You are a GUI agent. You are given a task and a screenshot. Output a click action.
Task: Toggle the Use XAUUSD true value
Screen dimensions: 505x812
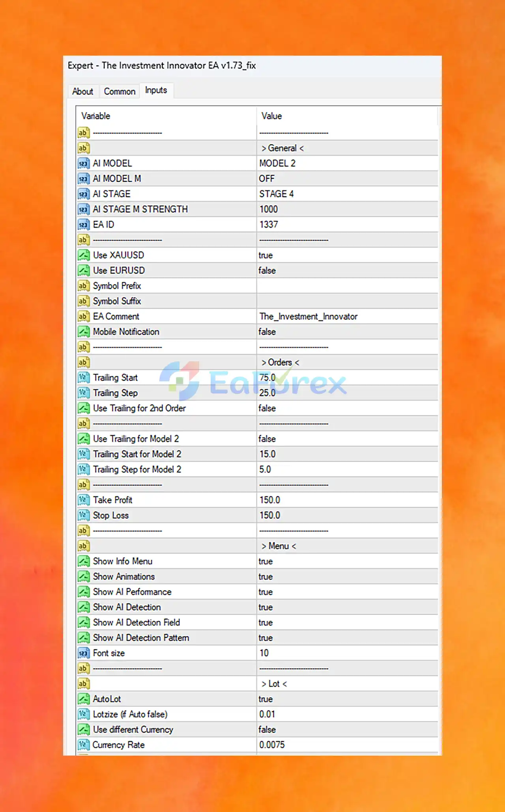[x=347, y=255]
